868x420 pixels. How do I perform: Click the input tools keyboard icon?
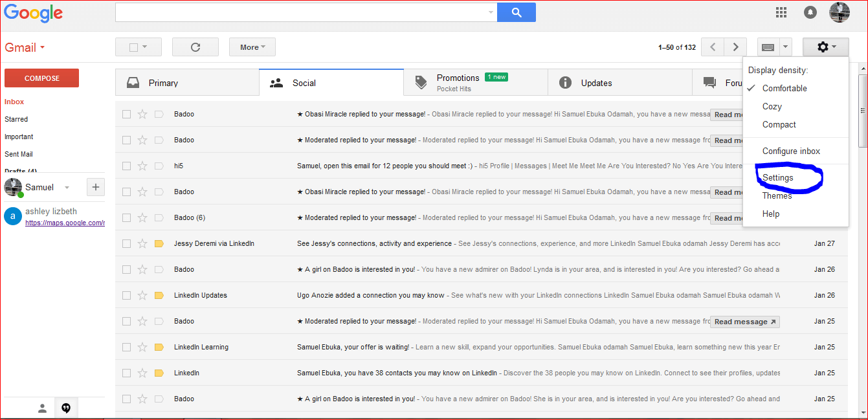(x=768, y=47)
